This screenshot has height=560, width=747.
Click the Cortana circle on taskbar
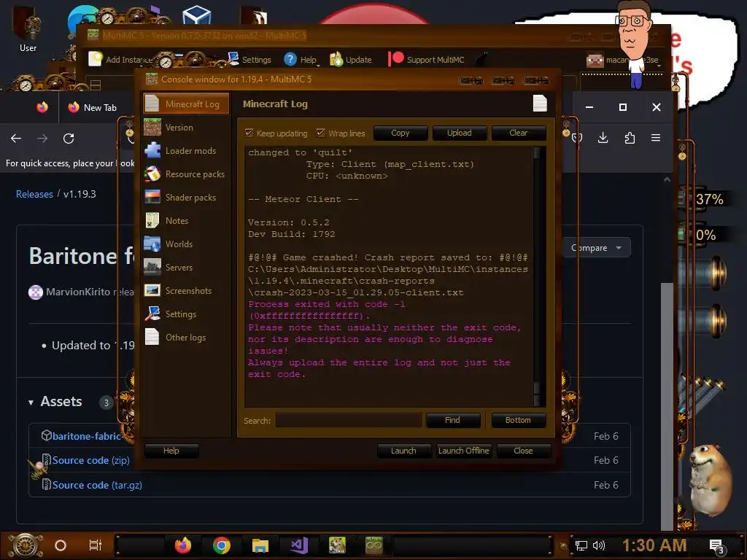point(60,545)
